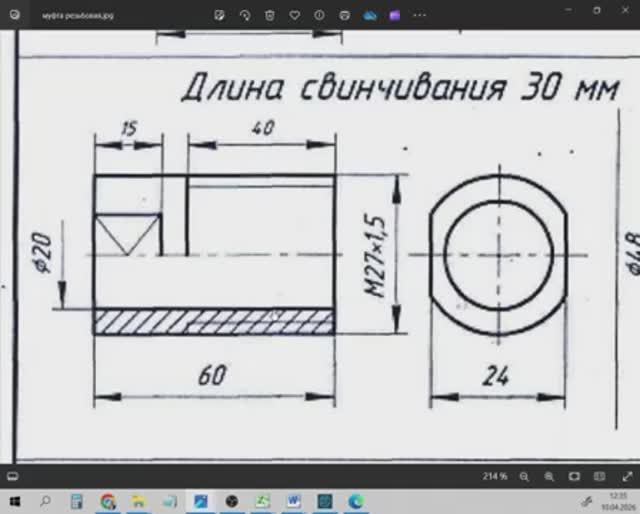This screenshot has height=514, width=640.
Task: Click the Edit image icon
Action: (x=220, y=16)
